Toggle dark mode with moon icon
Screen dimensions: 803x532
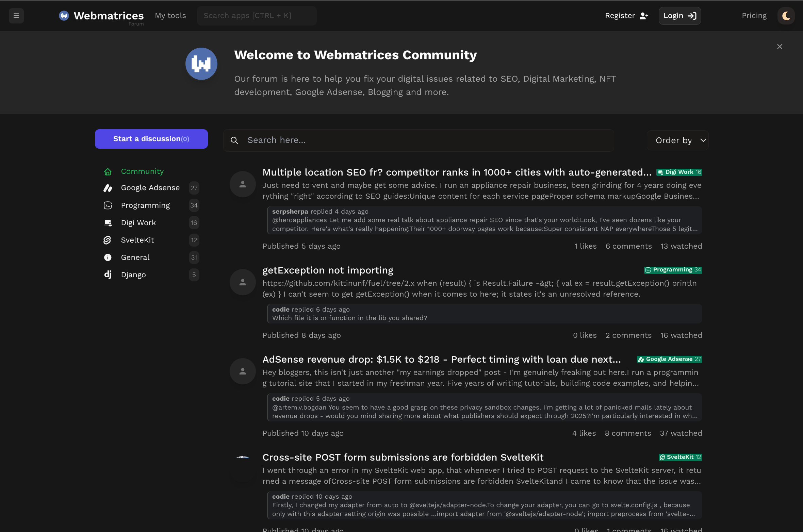pyautogui.click(x=786, y=16)
